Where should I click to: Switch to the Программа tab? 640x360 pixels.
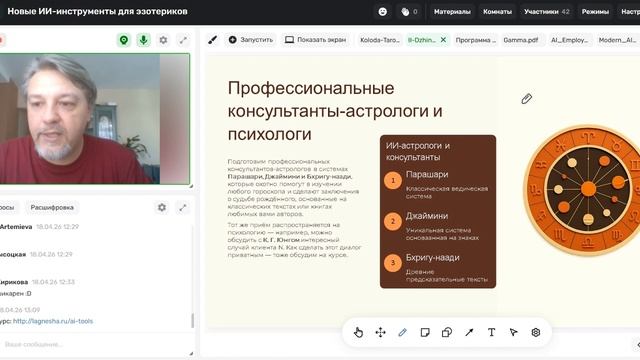475,40
